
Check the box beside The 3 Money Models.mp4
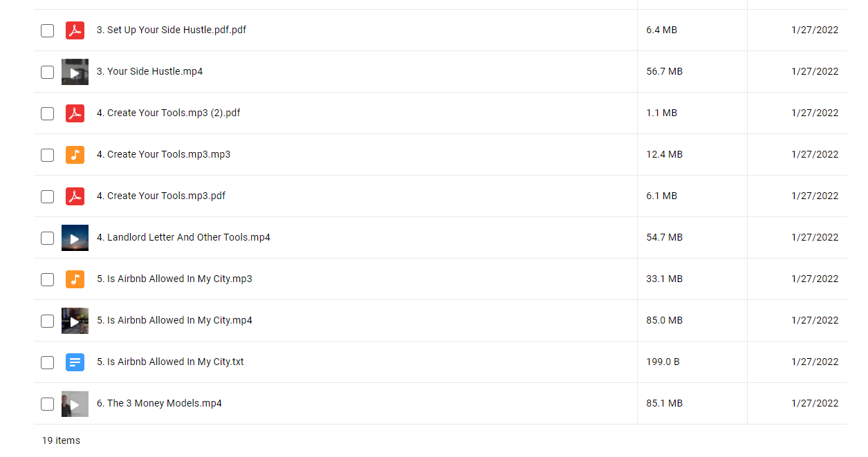(47, 404)
